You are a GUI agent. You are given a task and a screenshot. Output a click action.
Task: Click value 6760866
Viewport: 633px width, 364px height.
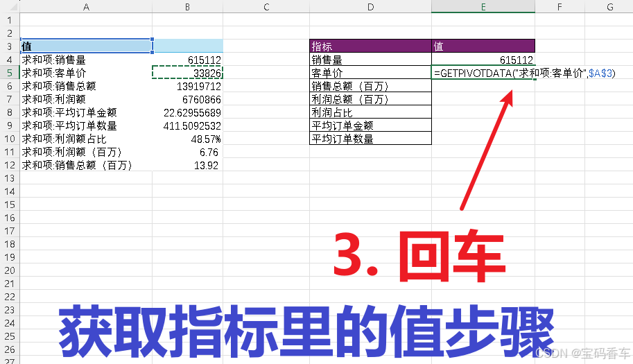188,99
